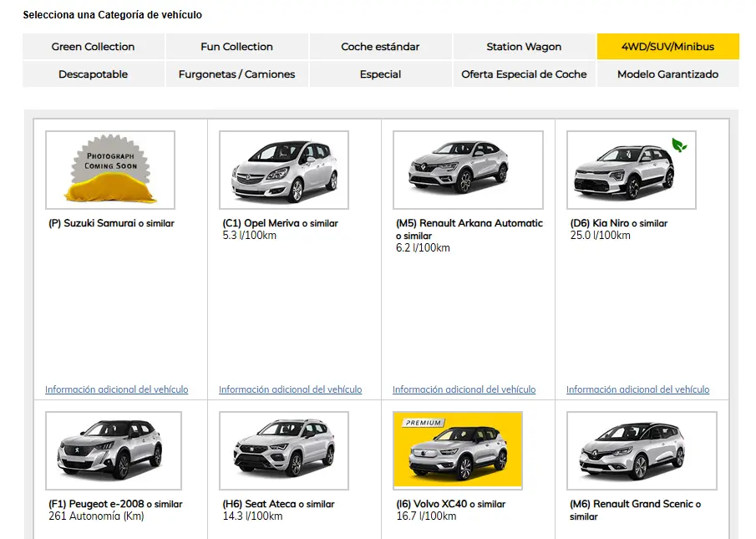Click the Suzuki Samurai placeholder photo

110,170
